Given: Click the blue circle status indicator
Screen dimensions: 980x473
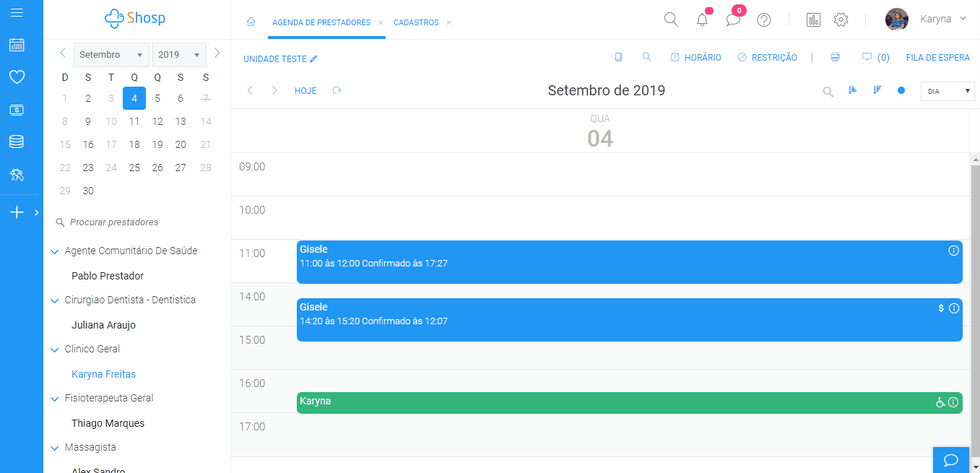Looking at the screenshot, I should click(x=901, y=90).
